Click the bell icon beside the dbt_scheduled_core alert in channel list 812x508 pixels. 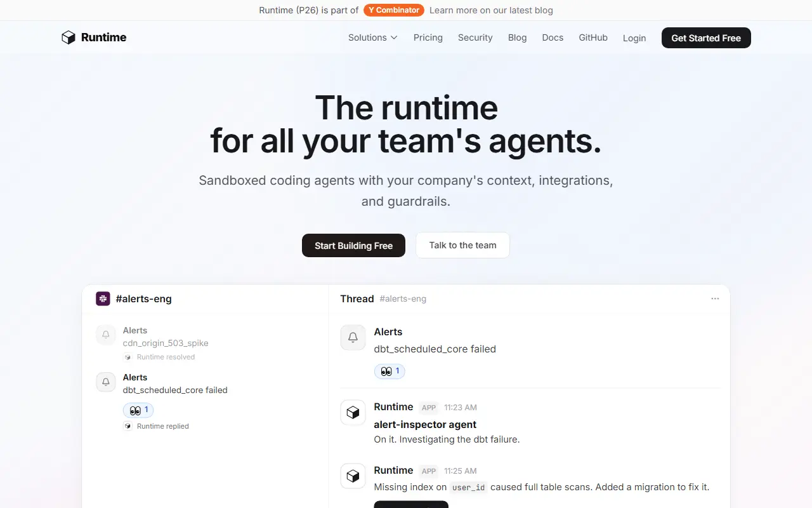click(106, 382)
